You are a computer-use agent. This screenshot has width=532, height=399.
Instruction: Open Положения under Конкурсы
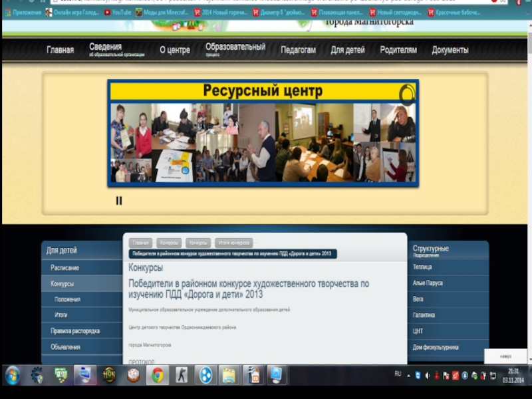tap(68, 299)
